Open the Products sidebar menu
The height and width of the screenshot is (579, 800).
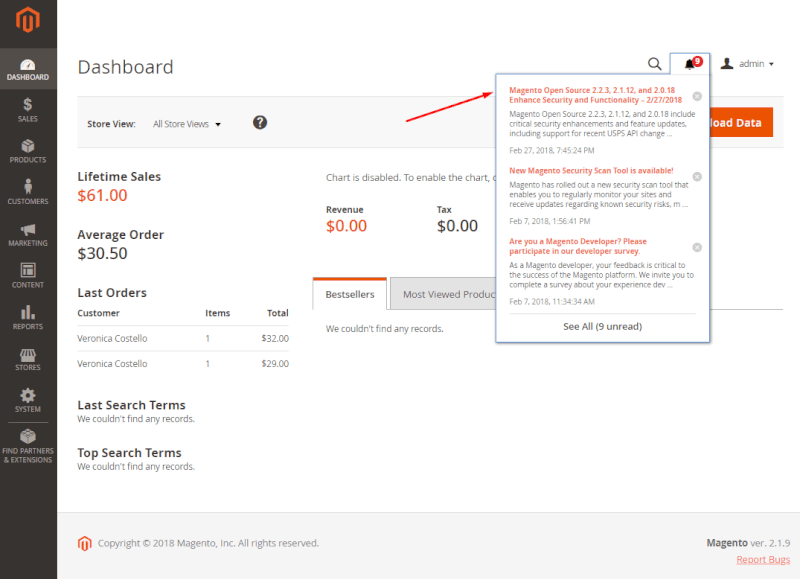28,152
